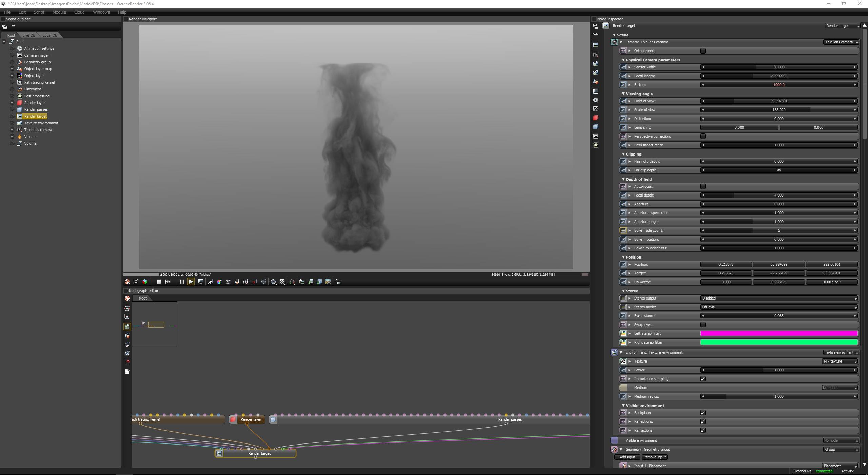Viewport: 868px width, 475px height.
Task: Click the viewport lock icon
Action: (x=338, y=282)
